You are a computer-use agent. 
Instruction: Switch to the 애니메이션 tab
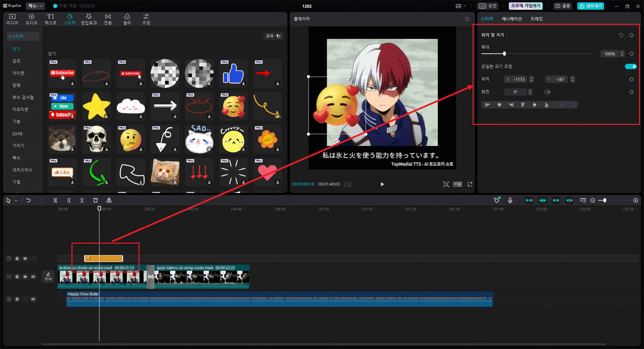(512, 19)
